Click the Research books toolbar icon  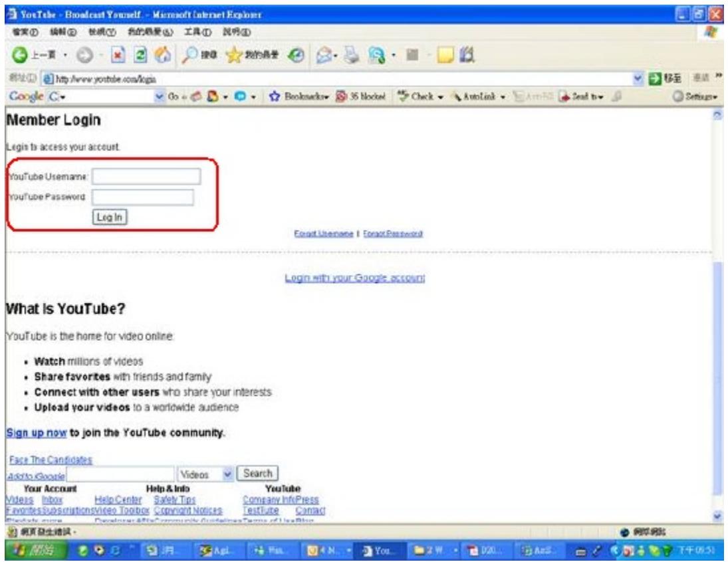pyautogui.click(x=467, y=55)
